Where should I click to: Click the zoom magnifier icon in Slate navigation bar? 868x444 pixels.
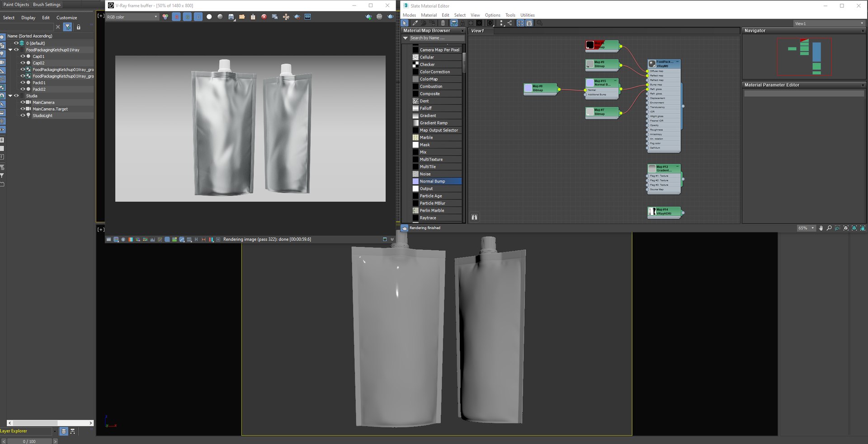[x=829, y=228]
